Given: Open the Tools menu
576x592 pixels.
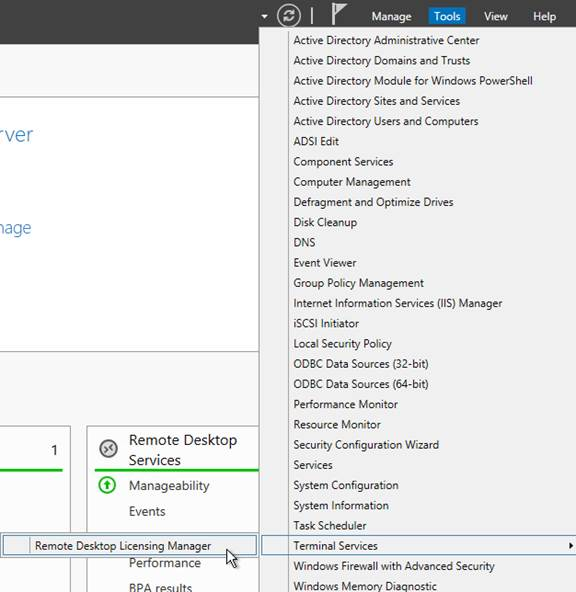Looking at the screenshot, I should pyautogui.click(x=447, y=17).
